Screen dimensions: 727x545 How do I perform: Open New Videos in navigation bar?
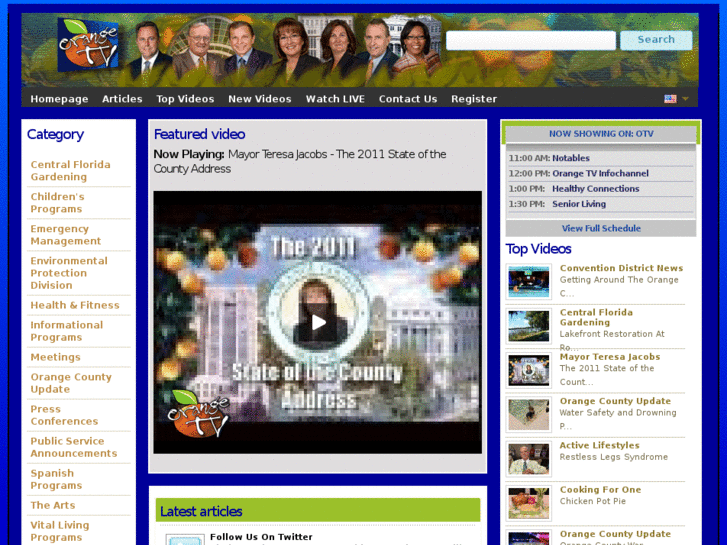point(260,99)
